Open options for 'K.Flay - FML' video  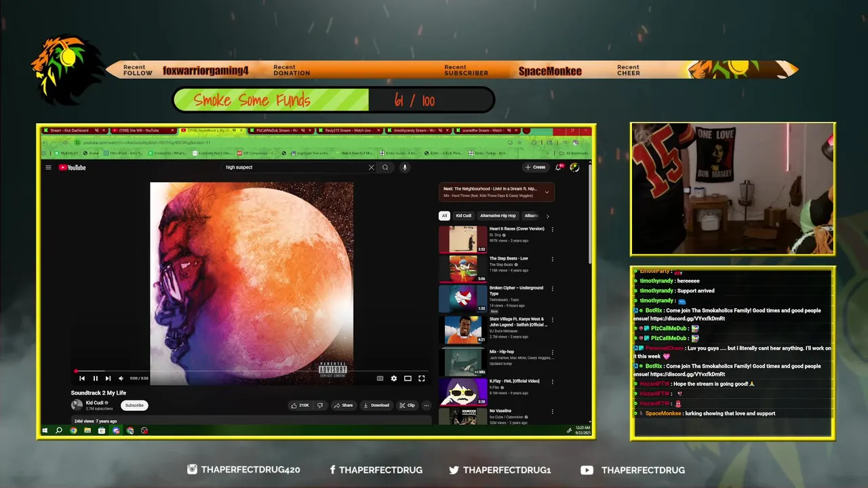pyautogui.click(x=552, y=382)
